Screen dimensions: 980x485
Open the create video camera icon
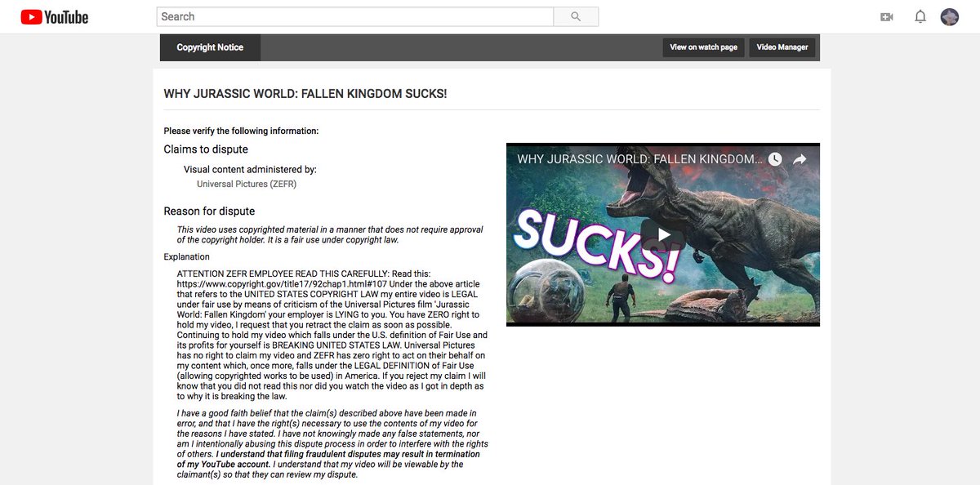click(887, 16)
